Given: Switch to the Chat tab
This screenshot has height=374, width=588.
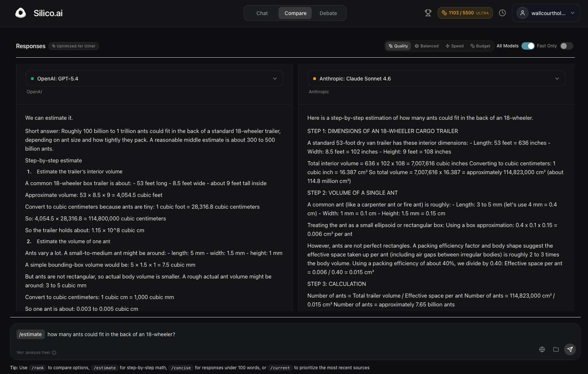Looking at the screenshot, I should click(262, 13).
